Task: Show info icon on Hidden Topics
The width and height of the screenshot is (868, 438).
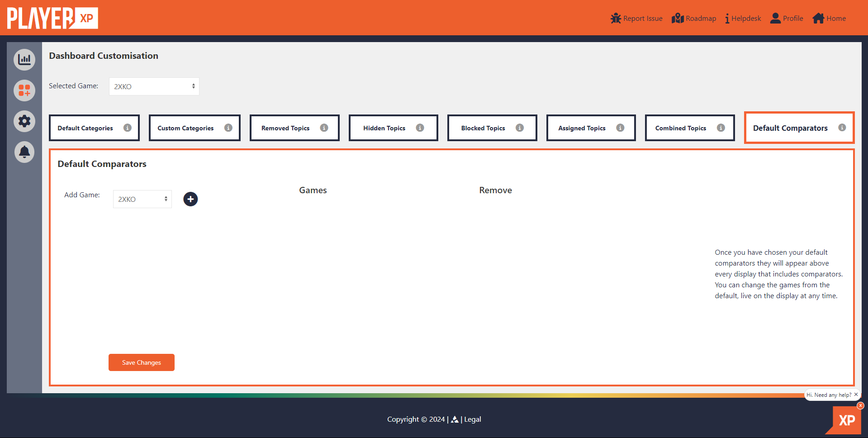Action: click(420, 128)
